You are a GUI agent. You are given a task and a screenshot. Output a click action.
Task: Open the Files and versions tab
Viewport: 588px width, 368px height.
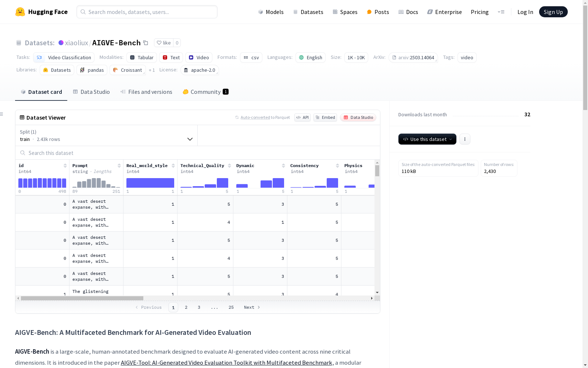(146, 92)
